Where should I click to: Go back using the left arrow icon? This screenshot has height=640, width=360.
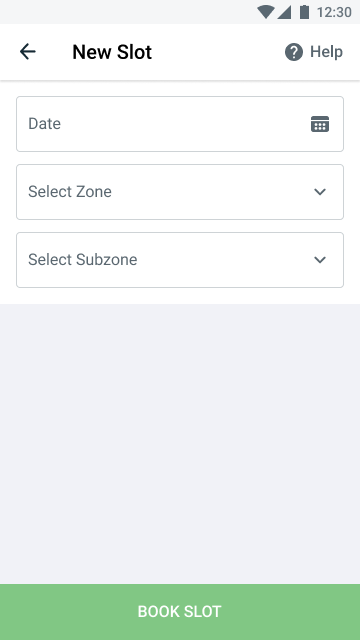point(28,52)
